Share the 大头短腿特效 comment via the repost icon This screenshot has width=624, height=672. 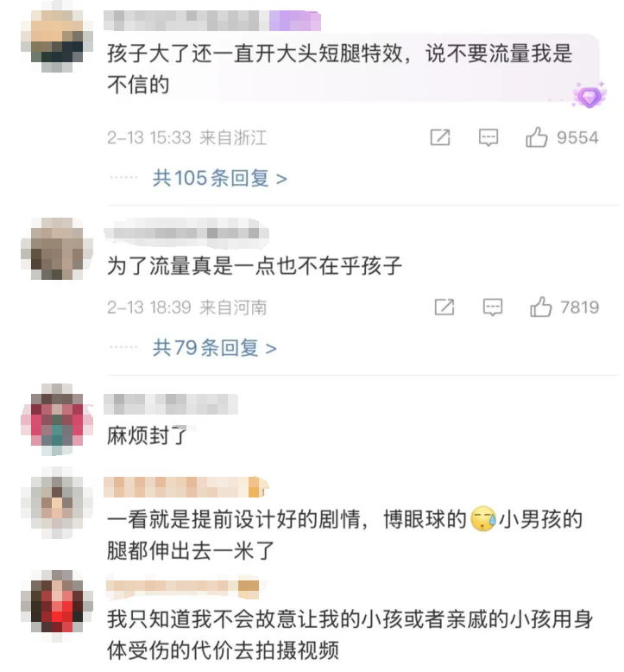(x=440, y=137)
